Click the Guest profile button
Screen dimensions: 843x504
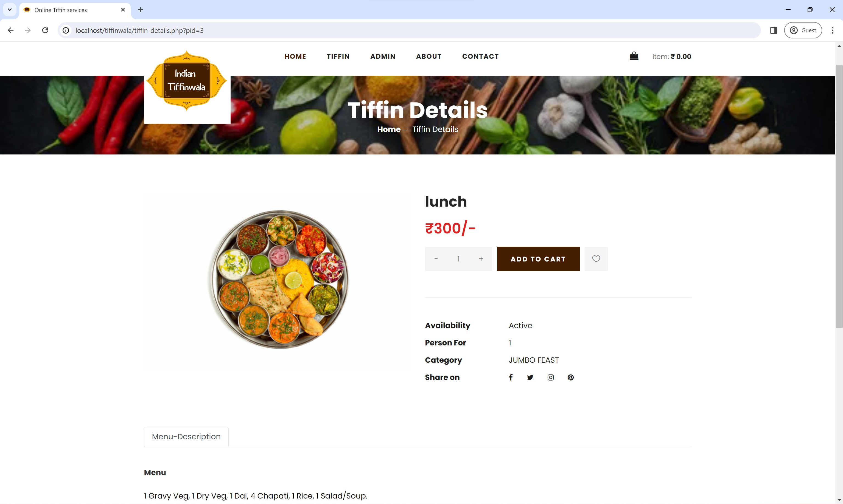(803, 30)
